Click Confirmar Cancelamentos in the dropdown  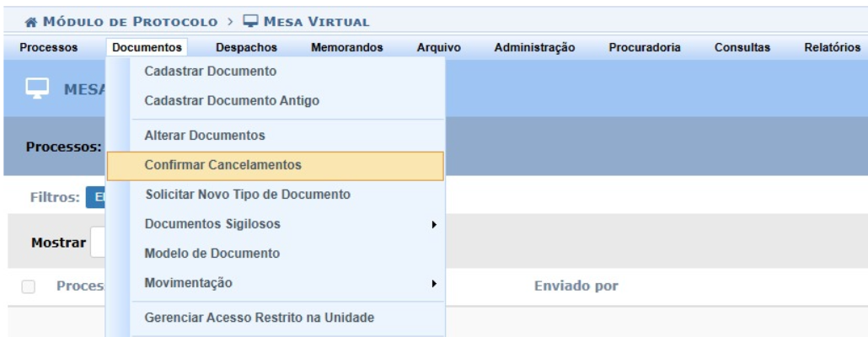[x=223, y=165]
